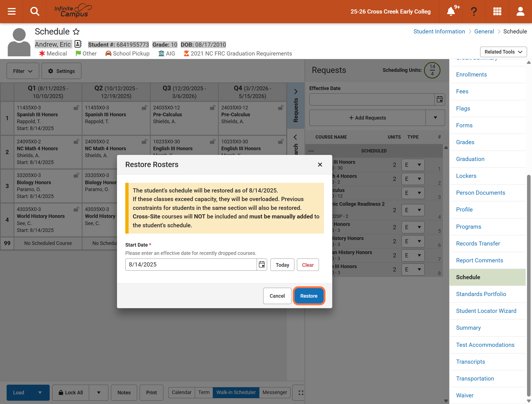Cancel the Restore Rosters dialog
Viewport: 532px width, 404px height.
tap(277, 296)
